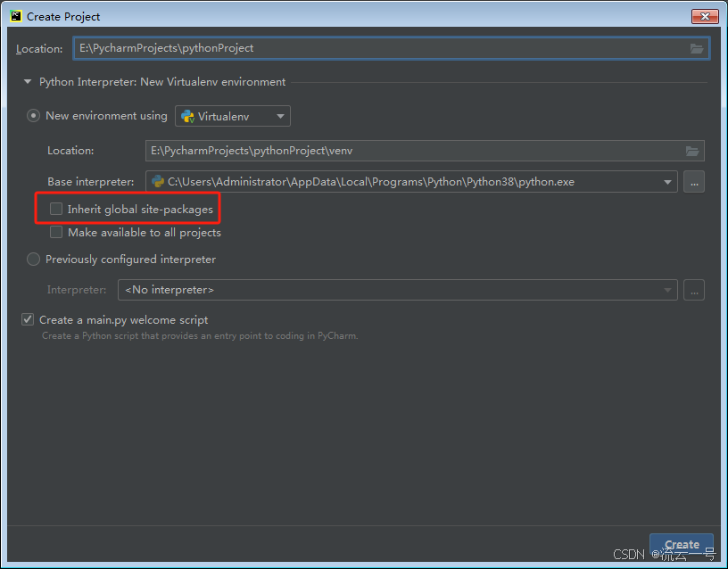Select New environment using radio button
This screenshot has width=728, height=569.
(x=33, y=116)
